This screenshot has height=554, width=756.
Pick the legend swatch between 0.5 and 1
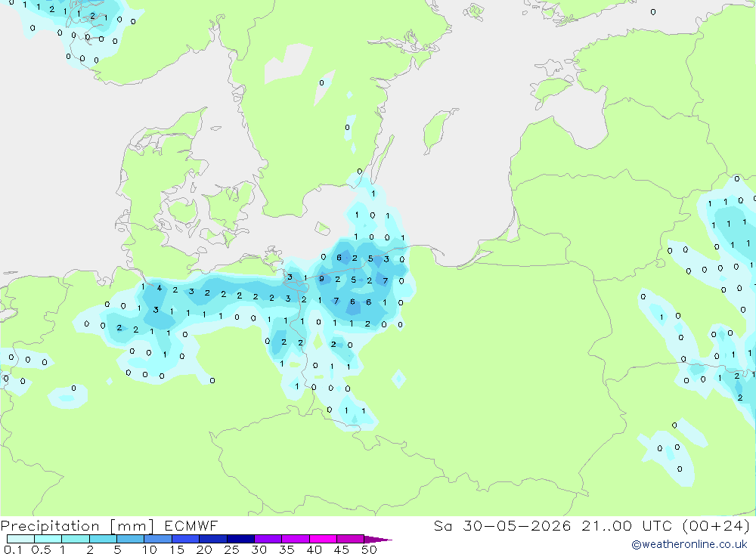click(x=48, y=539)
